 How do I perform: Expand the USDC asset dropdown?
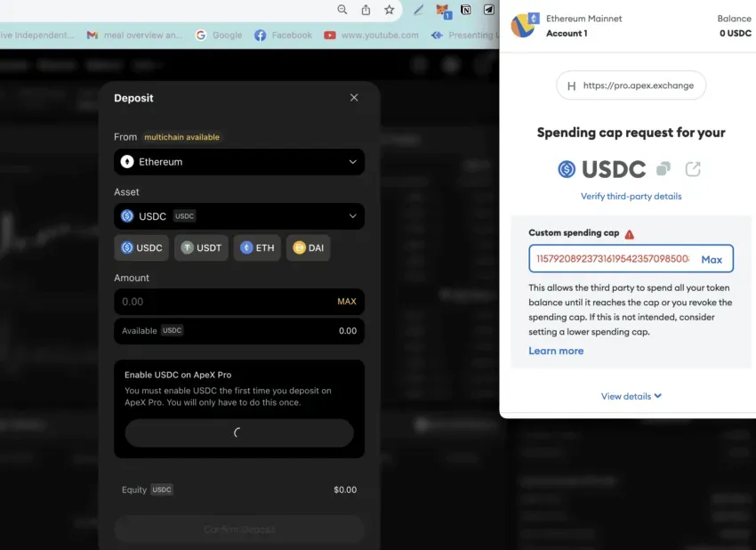coord(239,216)
